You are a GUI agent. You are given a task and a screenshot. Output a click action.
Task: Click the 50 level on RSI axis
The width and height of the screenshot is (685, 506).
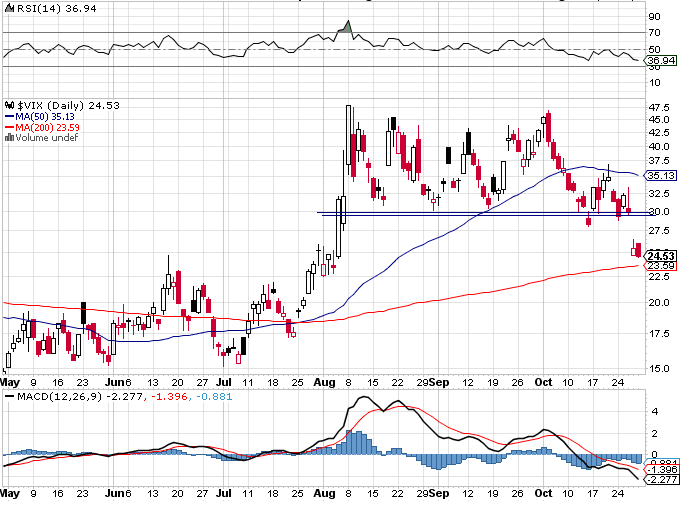tap(654, 49)
